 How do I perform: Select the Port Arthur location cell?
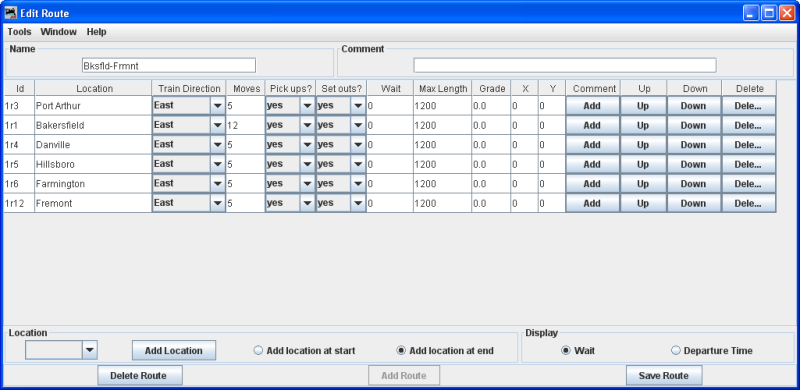pos(93,106)
